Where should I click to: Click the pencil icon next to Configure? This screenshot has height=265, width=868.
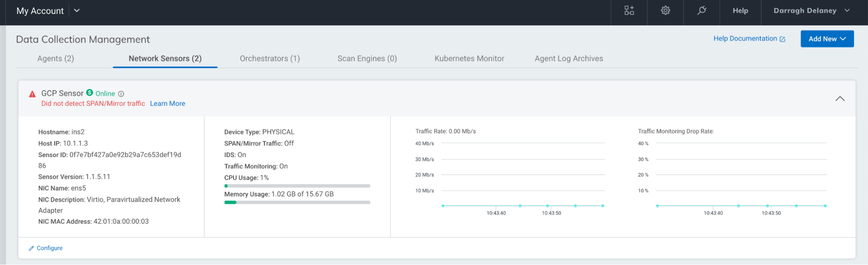[31, 249]
